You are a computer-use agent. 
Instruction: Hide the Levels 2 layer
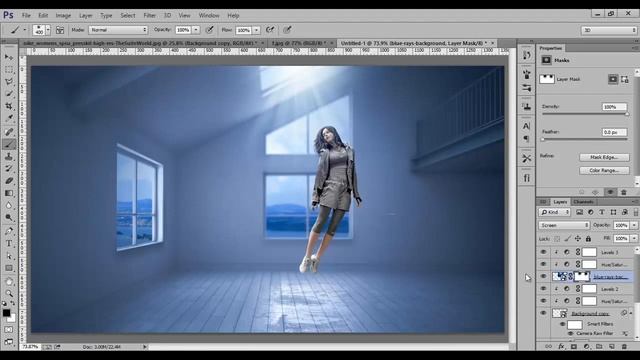(543, 289)
